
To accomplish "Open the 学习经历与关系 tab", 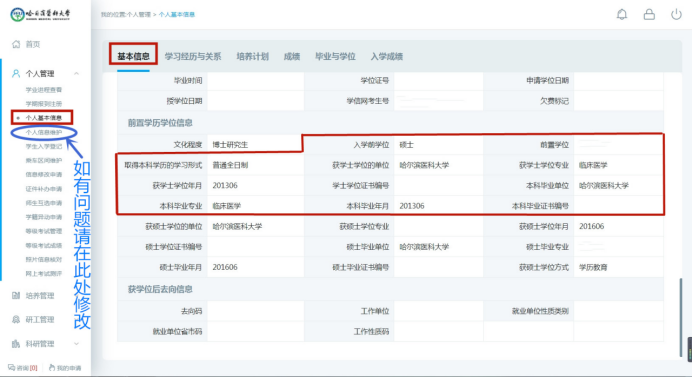I will [x=193, y=56].
